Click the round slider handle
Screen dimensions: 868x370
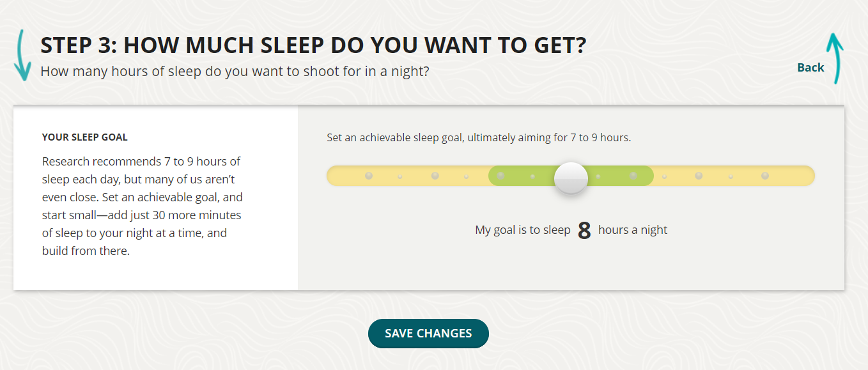[x=570, y=178]
